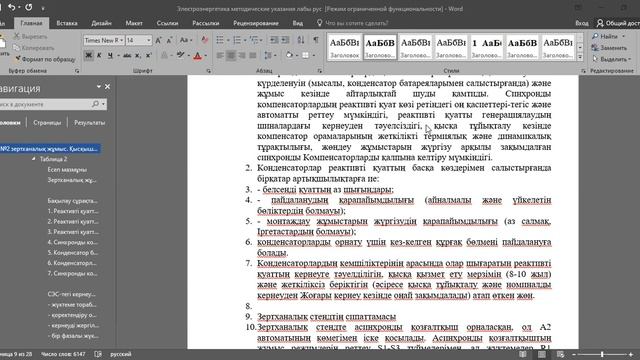Open the multilevel list menu

pos(254,40)
